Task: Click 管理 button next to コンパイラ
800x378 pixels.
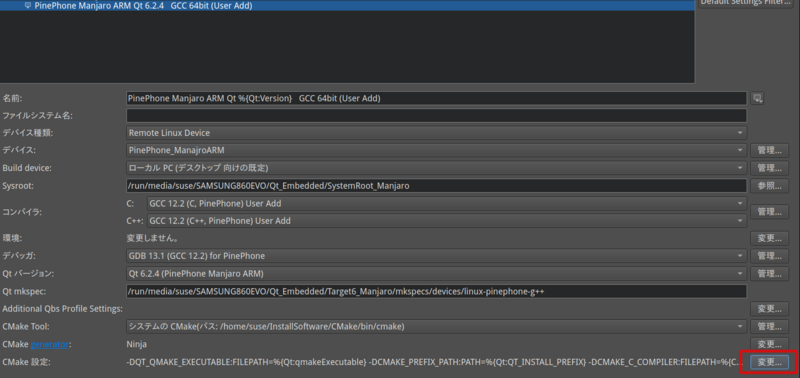Action: click(x=769, y=212)
